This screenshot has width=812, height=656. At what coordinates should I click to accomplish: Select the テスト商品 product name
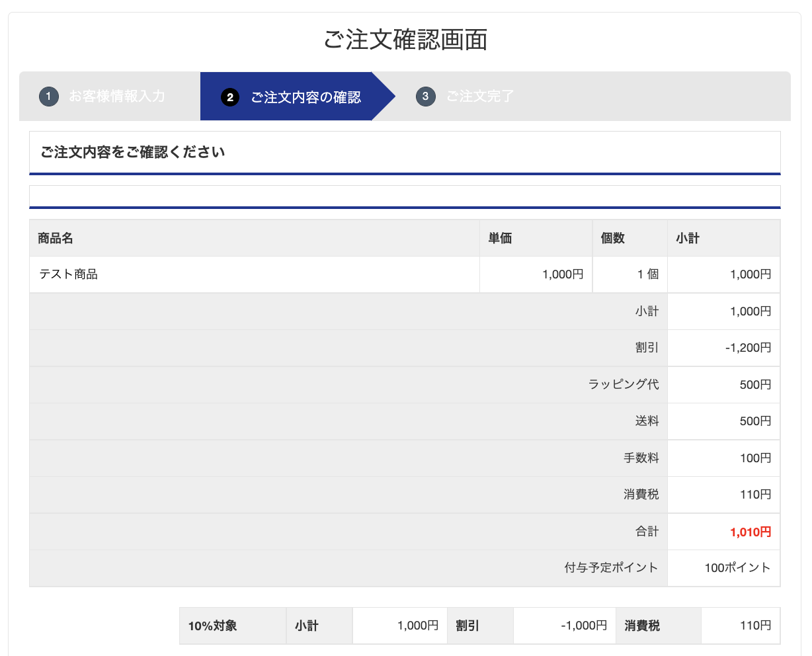69,274
